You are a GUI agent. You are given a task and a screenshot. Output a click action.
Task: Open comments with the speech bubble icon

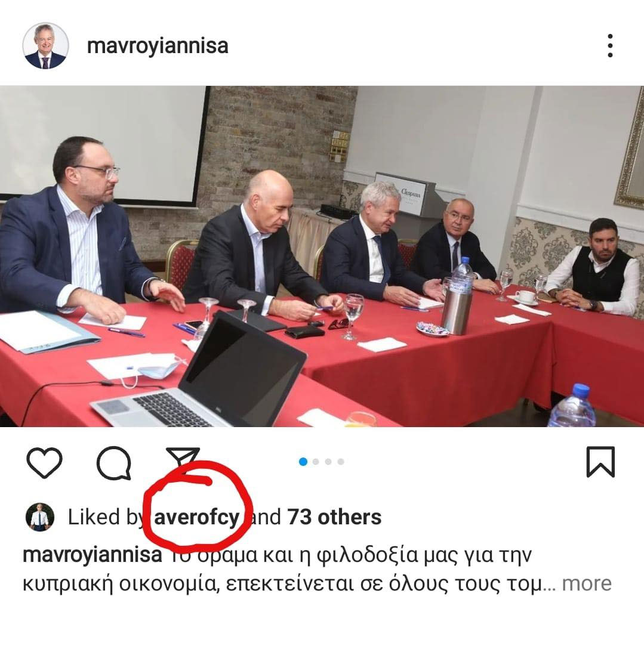coord(113,462)
